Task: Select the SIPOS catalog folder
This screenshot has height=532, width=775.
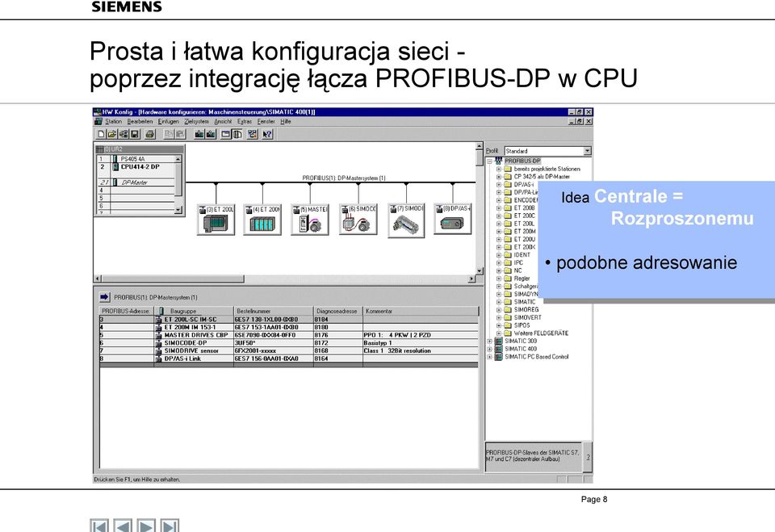Action: [x=522, y=325]
